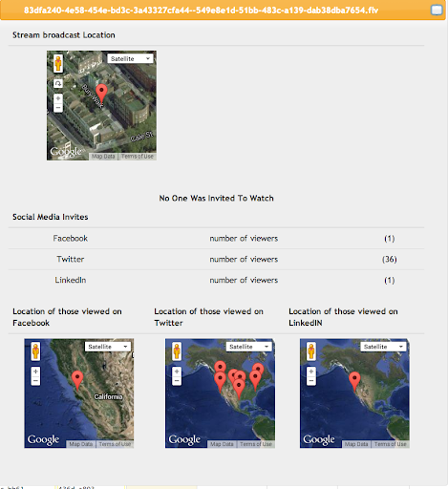The image size is (448, 489).
Task: Click Street View pegman on broadcast location map
Action: click(58, 63)
